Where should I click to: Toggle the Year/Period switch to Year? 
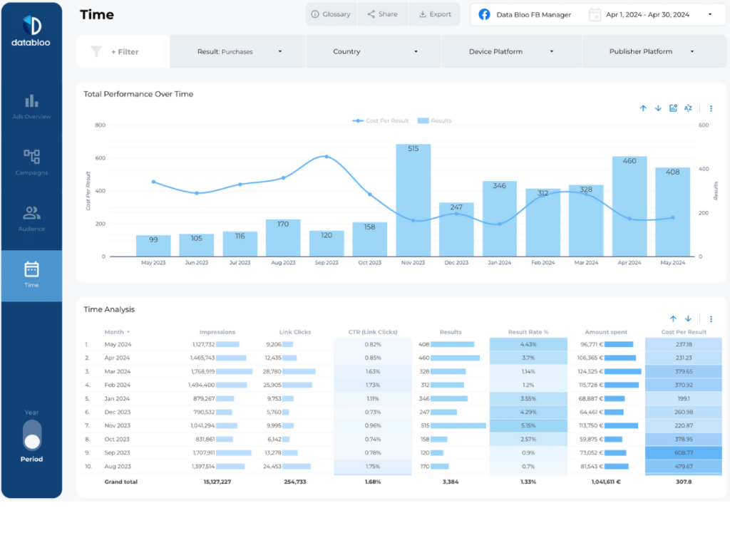pyautogui.click(x=31, y=429)
